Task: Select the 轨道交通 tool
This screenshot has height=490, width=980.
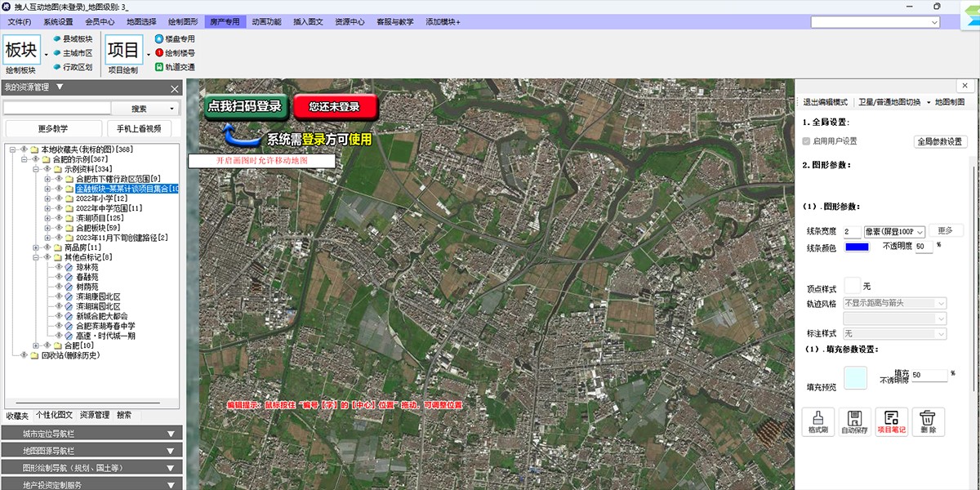Action: click(x=175, y=67)
